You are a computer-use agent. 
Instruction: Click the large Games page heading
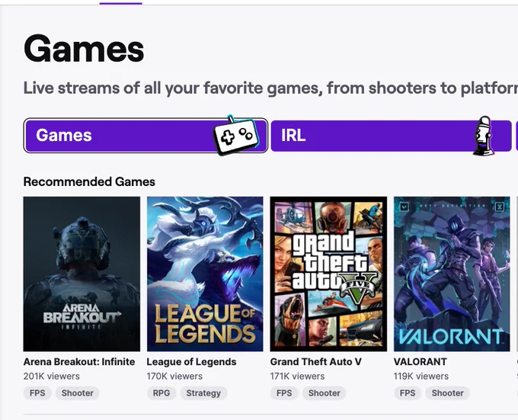[x=84, y=49]
